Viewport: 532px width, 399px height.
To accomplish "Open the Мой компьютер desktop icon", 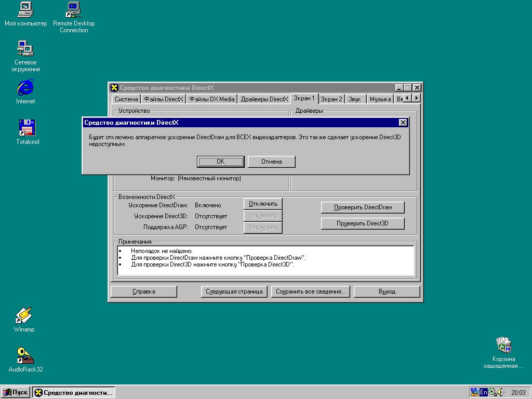I will click(25, 9).
